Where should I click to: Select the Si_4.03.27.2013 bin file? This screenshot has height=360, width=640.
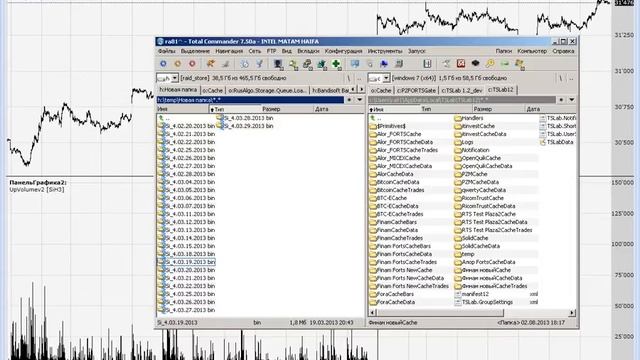click(186, 310)
